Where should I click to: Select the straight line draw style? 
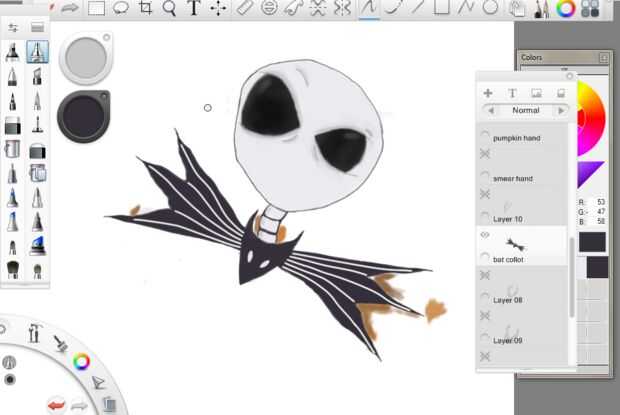(x=417, y=7)
